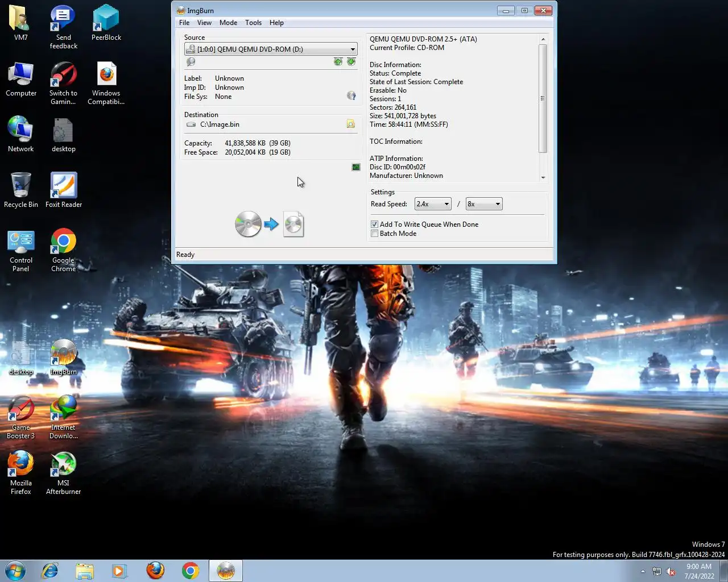Close the ImgBurn window
This screenshot has height=582, width=728.
pyautogui.click(x=543, y=10)
